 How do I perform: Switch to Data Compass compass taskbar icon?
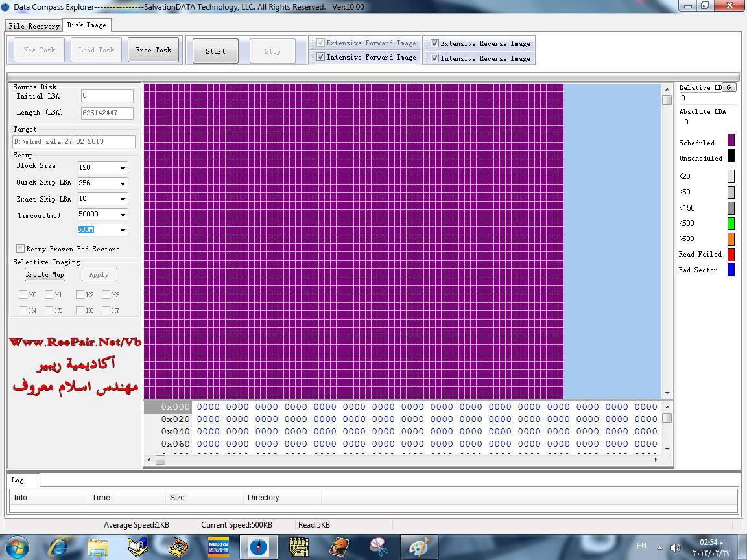(x=258, y=547)
